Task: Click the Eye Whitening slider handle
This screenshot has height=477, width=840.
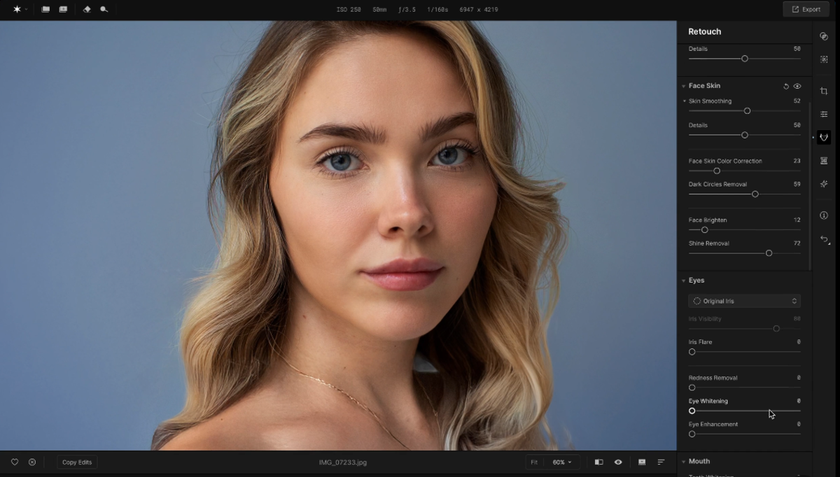Action: (x=692, y=411)
